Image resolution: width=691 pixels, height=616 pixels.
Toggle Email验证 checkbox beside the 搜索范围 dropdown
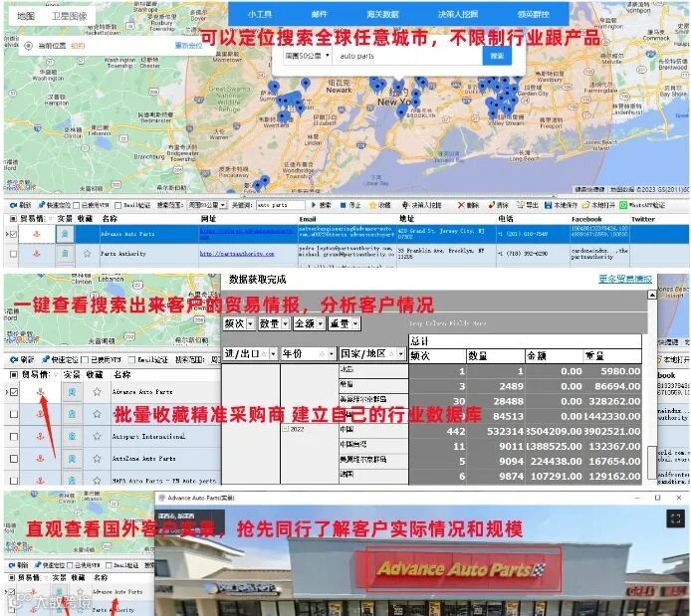tap(117, 205)
